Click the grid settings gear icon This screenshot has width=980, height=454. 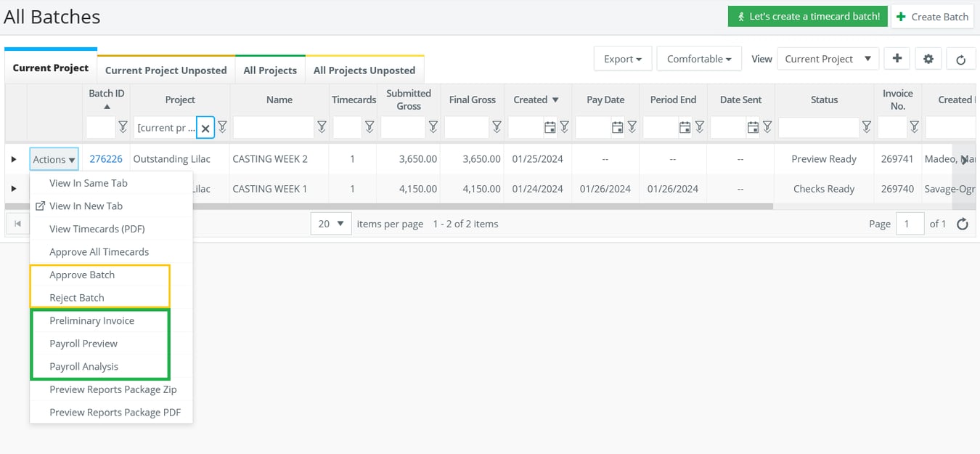928,60
